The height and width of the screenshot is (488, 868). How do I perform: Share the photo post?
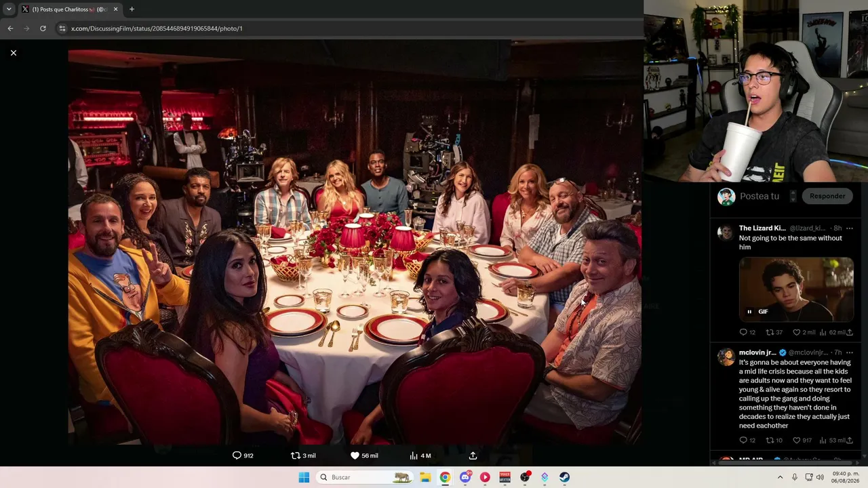473,455
